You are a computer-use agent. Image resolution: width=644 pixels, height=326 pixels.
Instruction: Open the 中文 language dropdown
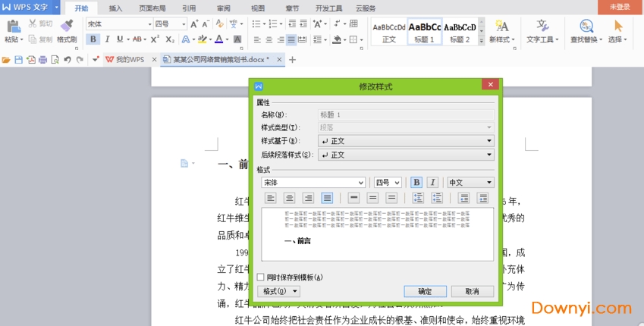(x=470, y=182)
